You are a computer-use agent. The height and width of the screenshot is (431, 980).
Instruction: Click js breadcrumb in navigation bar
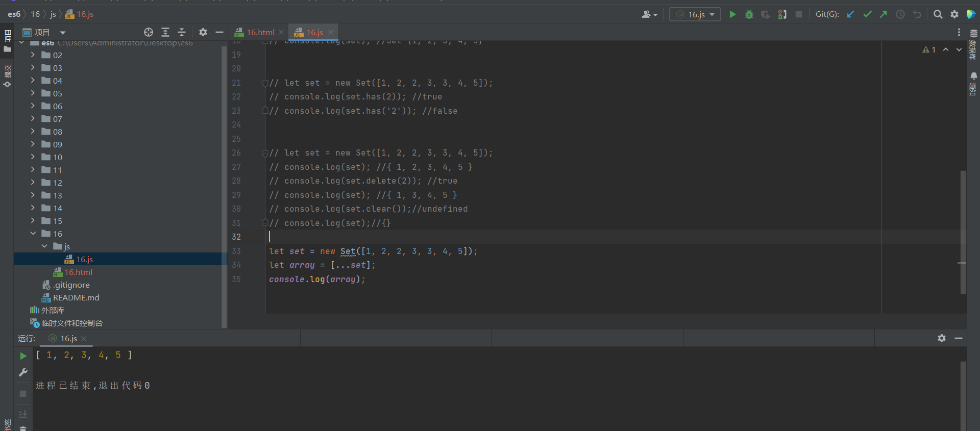[53, 14]
